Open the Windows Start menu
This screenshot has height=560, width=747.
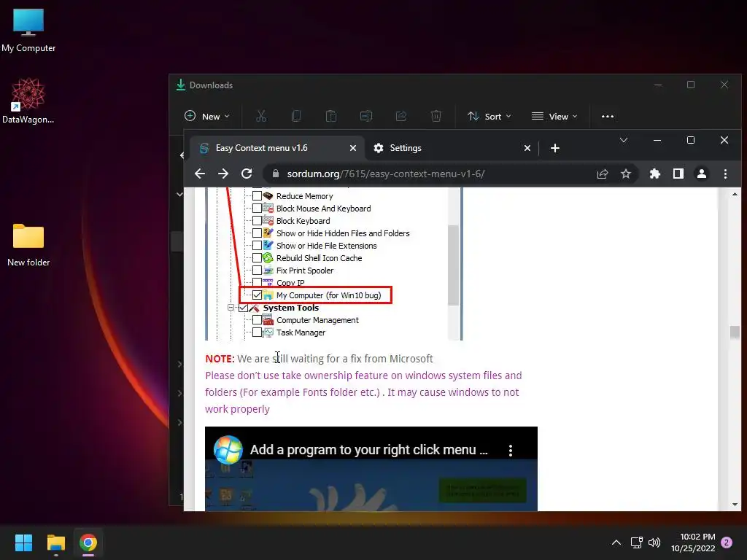[23, 542]
